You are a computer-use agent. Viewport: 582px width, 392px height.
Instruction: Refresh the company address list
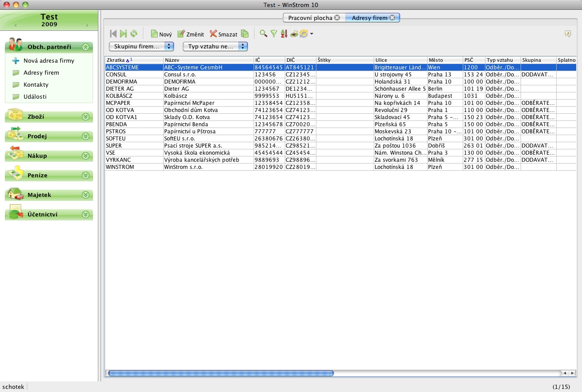(133, 34)
